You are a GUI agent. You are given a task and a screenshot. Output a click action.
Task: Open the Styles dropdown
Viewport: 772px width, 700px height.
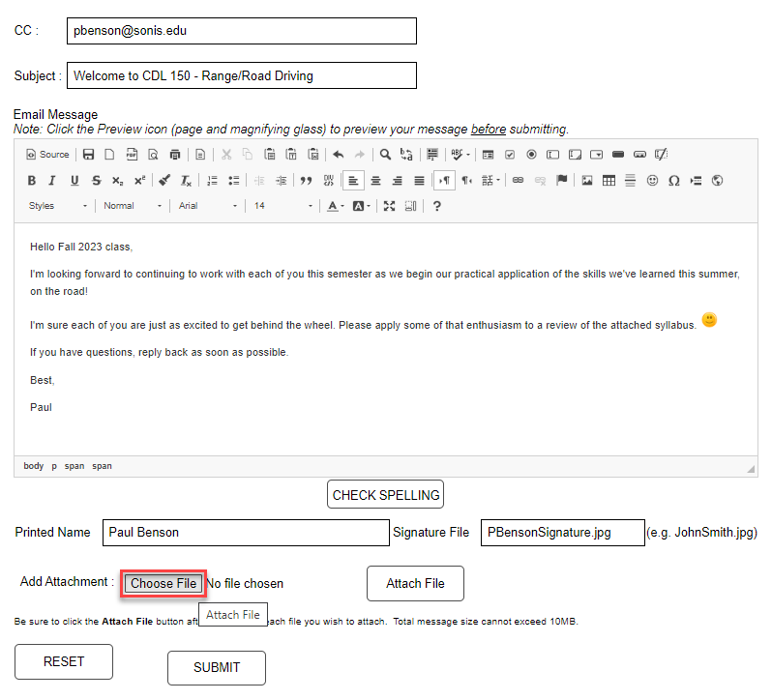pos(58,206)
